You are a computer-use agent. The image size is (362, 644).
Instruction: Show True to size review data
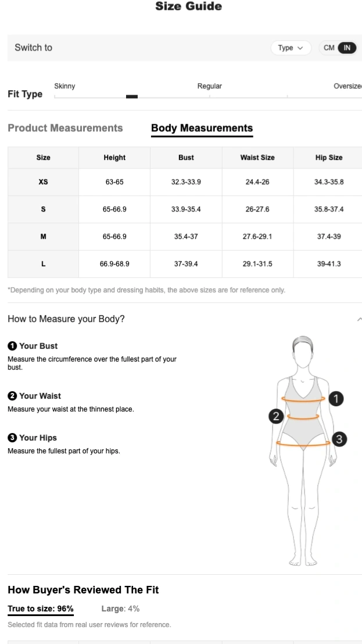pyautogui.click(x=41, y=609)
